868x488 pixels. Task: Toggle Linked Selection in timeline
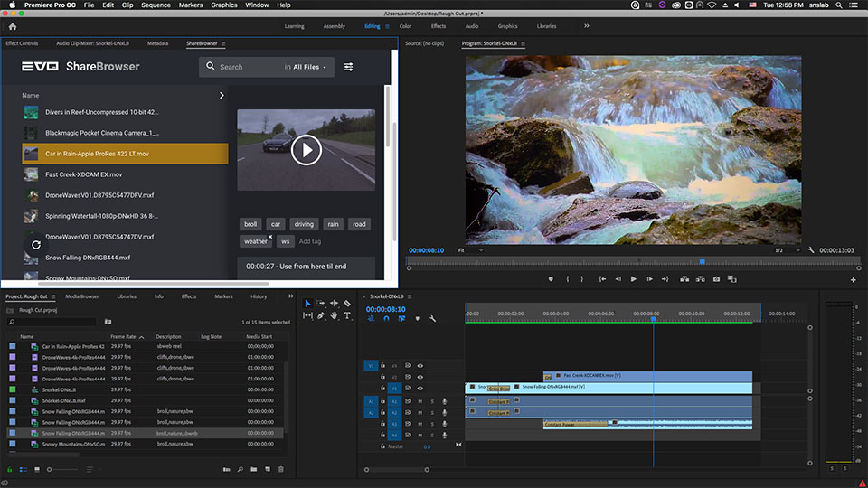pyautogui.click(x=401, y=319)
